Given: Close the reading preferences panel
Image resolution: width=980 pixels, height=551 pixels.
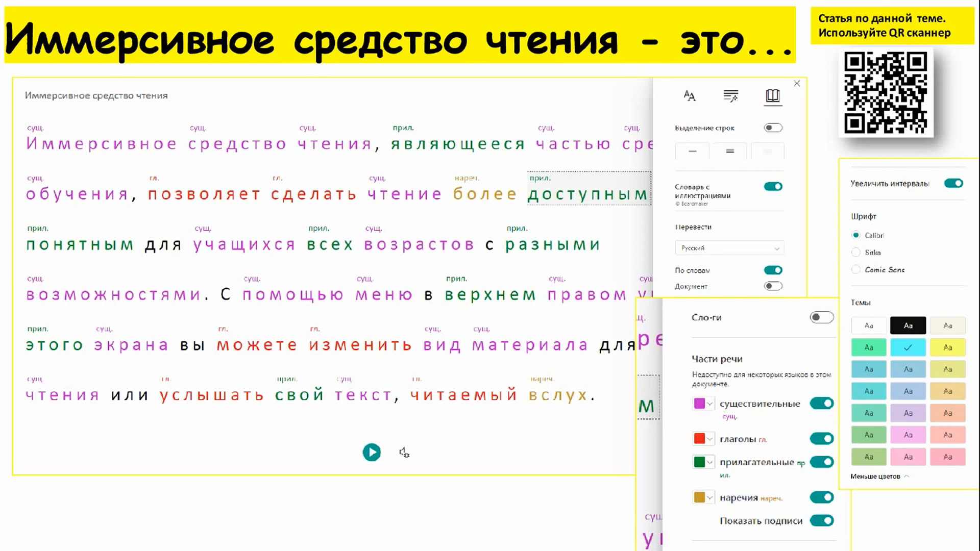Looking at the screenshot, I should [x=797, y=84].
